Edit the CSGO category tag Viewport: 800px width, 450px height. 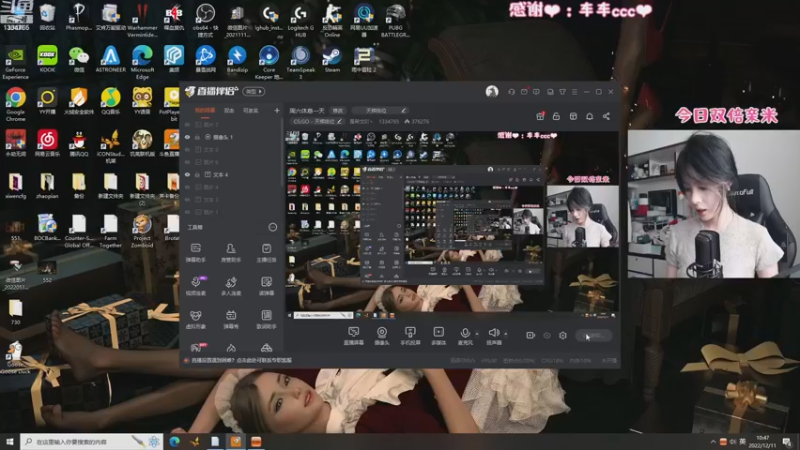pos(318,121)
